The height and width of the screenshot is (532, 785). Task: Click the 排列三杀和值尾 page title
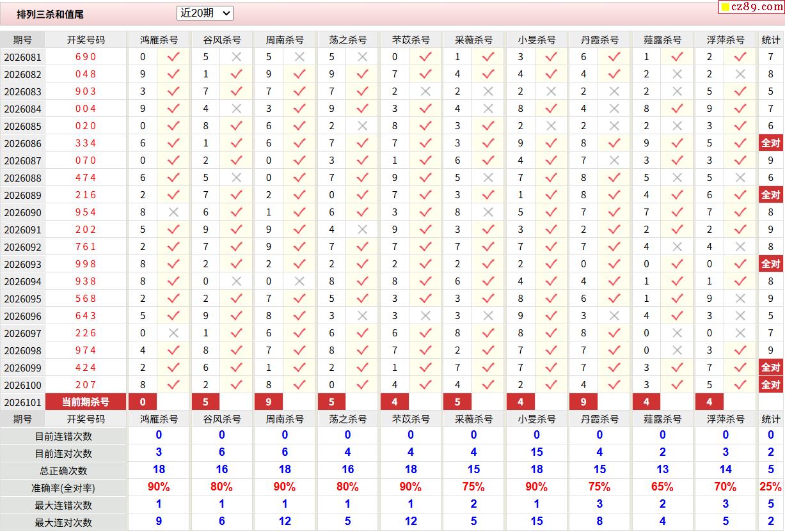[51, 14]
